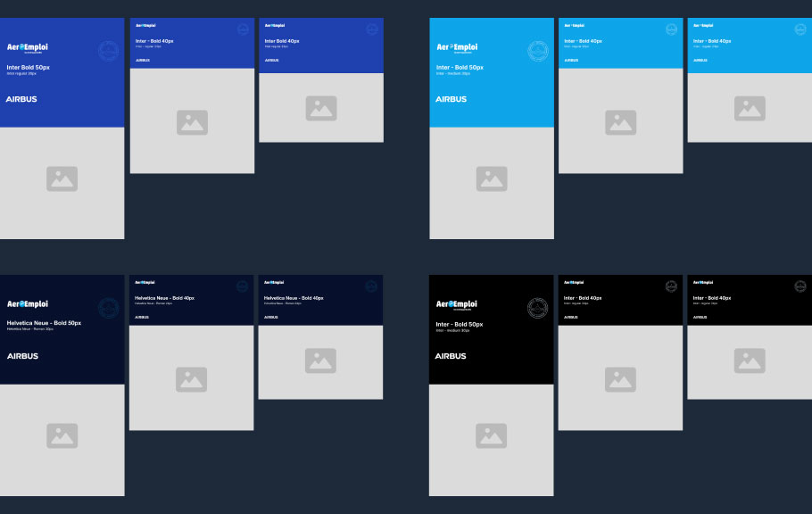Select the AeroEmploi logo on the large royal blue card
This screenshot has height=514, width=812.
[x=28, y=47]
